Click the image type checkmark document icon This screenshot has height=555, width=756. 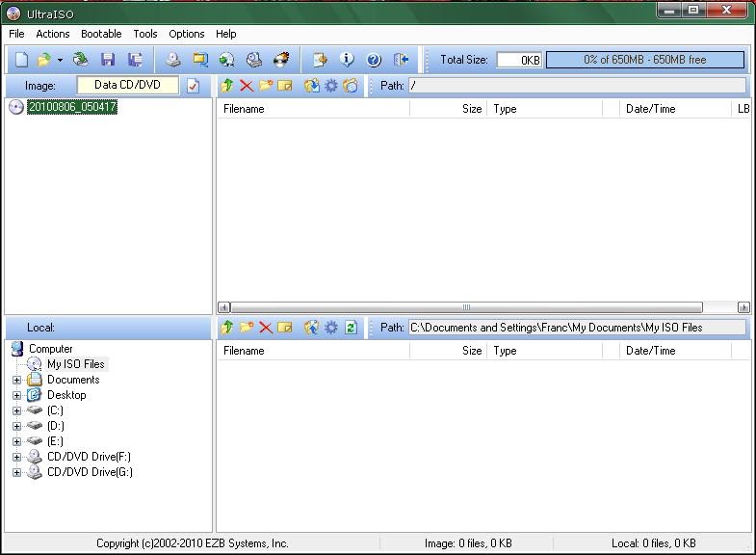(x=193, y=86)
